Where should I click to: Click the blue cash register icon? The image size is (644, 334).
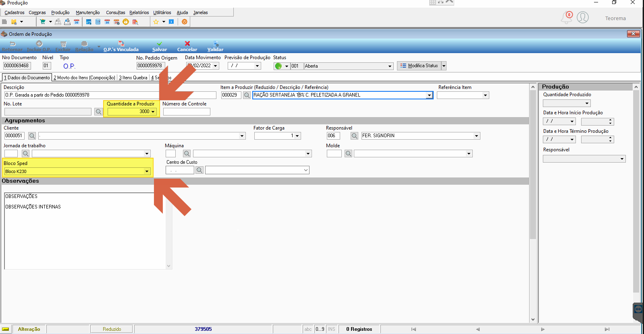[67, 22]
